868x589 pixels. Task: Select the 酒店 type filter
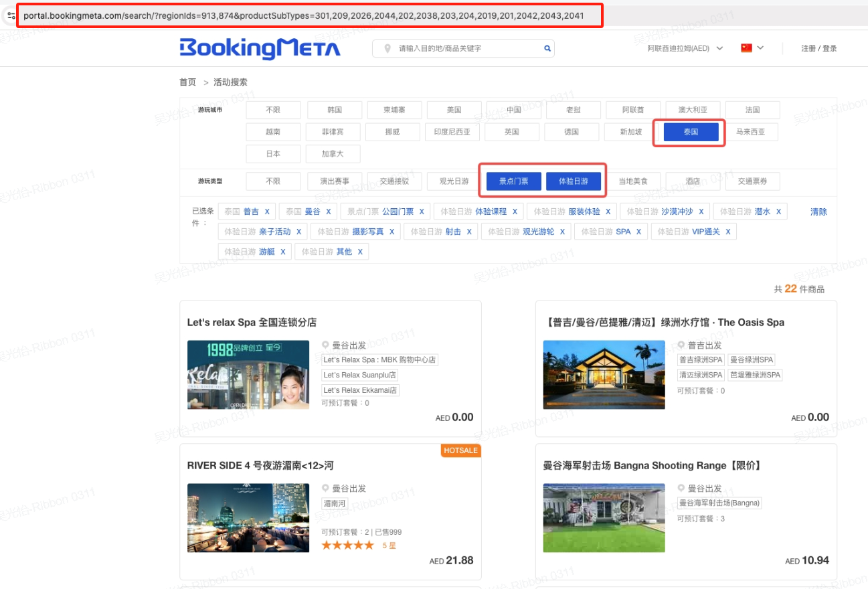tap(693, 181)
